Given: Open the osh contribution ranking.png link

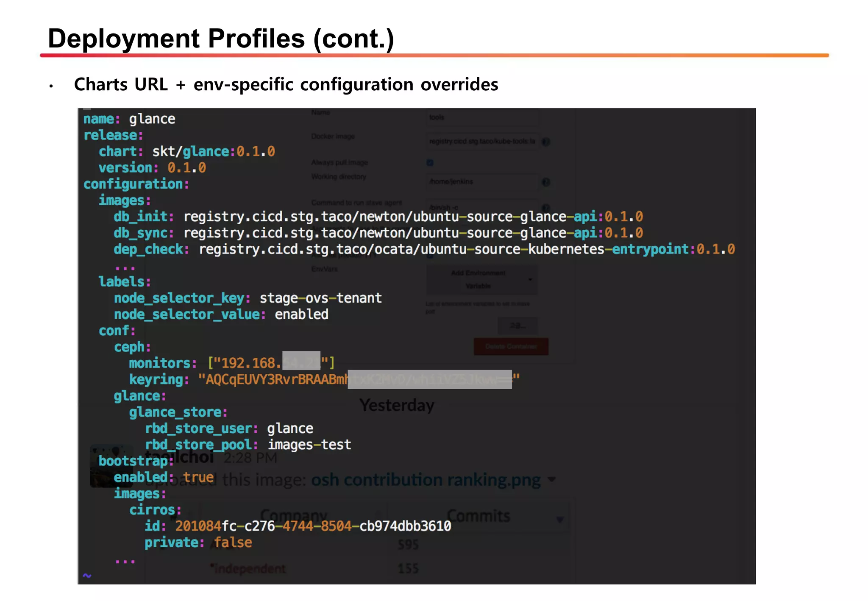Looking at the screenshot, I should coord(426,480).
